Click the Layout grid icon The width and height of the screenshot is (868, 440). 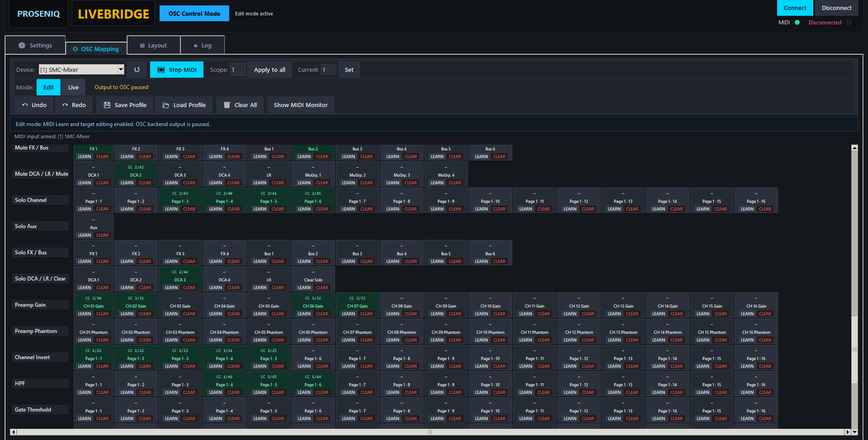tap(142, 46)
